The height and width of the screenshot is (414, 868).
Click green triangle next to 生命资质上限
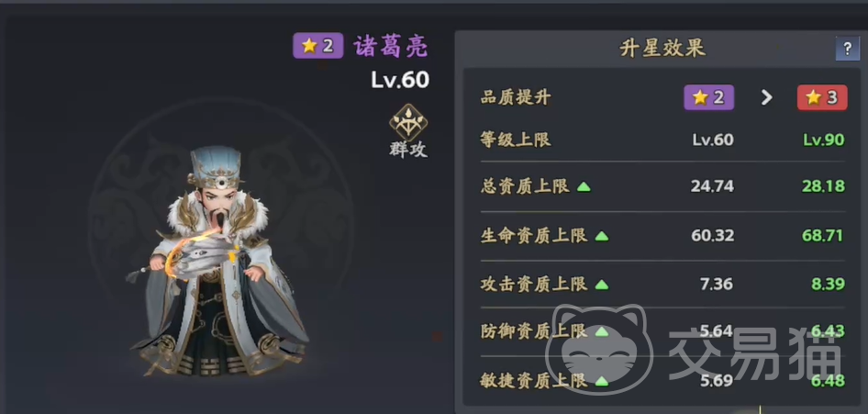601,236
